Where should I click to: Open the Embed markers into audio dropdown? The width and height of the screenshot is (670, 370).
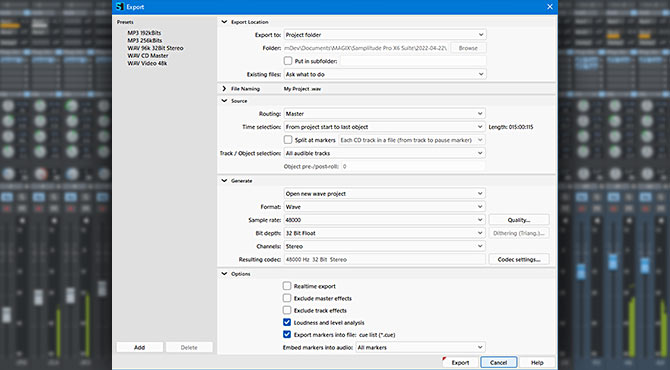[420, 347]
